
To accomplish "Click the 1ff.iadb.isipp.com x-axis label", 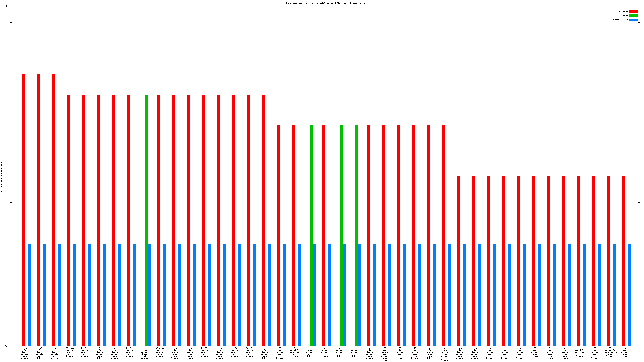I will pos(235,352).
